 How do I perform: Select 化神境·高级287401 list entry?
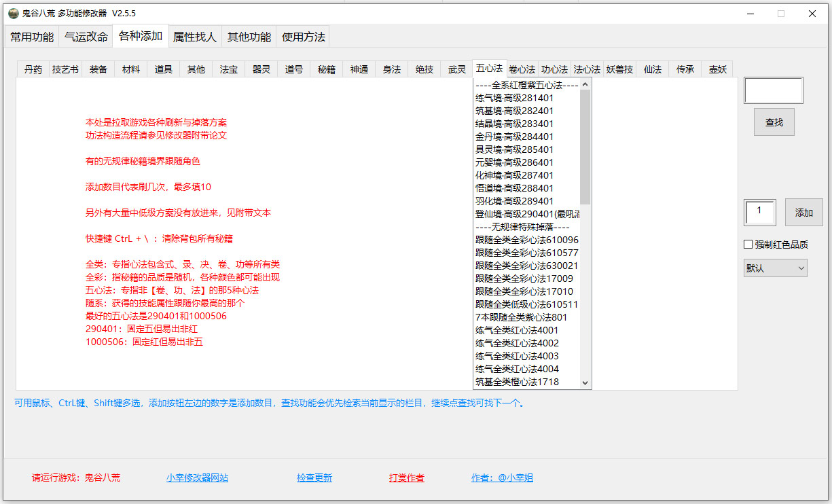[x=526, y=175]
